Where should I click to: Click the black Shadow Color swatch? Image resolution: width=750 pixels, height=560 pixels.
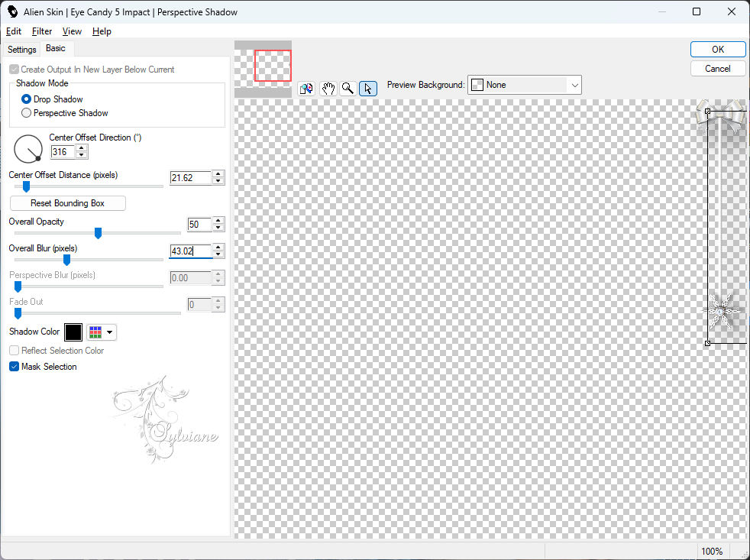[73, 332]
